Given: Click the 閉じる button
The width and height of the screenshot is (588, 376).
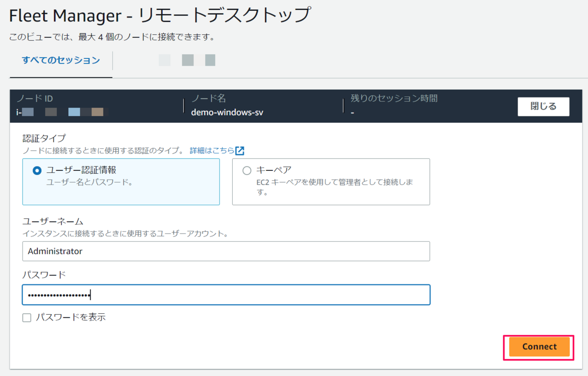Looking at the screenshot, I should coord(543,106).
